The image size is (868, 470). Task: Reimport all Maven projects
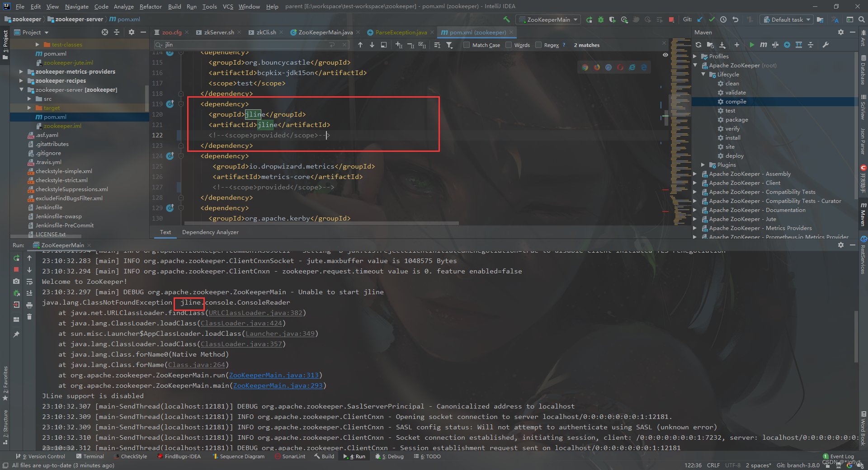(698, 45)
